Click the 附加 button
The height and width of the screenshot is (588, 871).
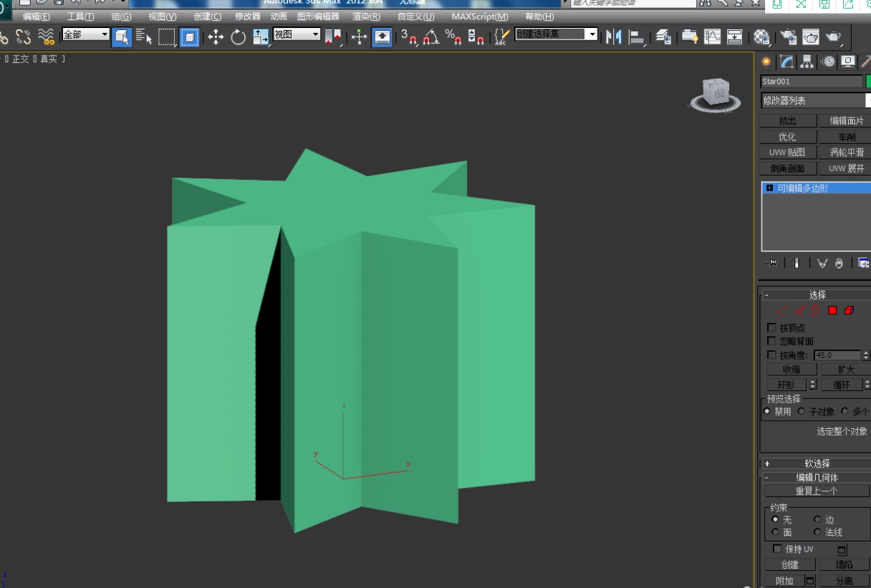pyautogui.click(x=784, y=581)
